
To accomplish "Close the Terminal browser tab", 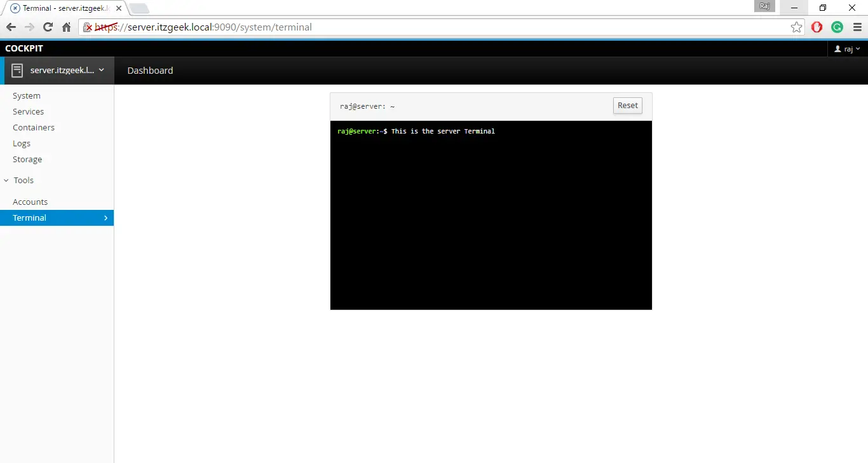I will (119, 8).
